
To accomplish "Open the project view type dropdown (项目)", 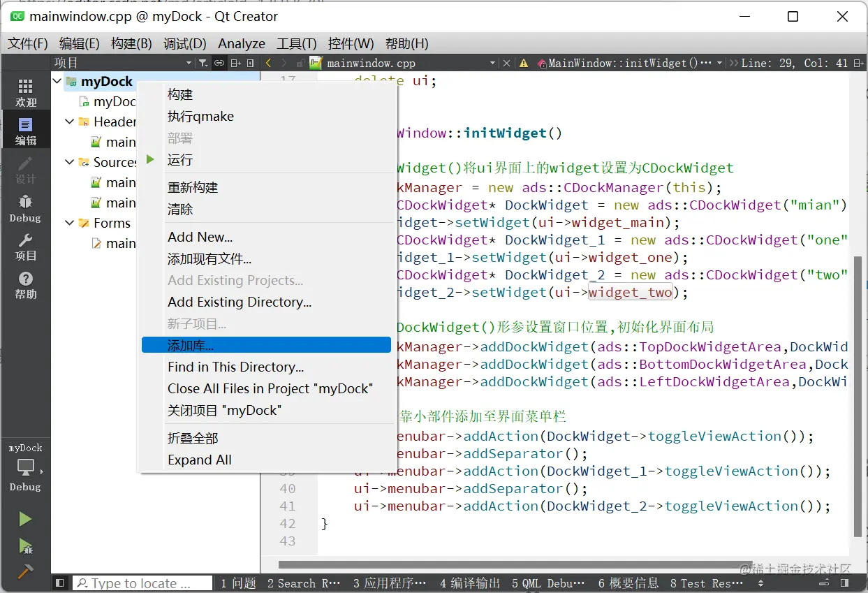I will [x=123, y=63].
